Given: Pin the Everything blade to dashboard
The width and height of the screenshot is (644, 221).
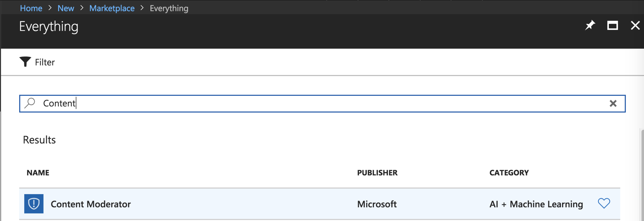Looking at the screenshot, I should 590,25.
